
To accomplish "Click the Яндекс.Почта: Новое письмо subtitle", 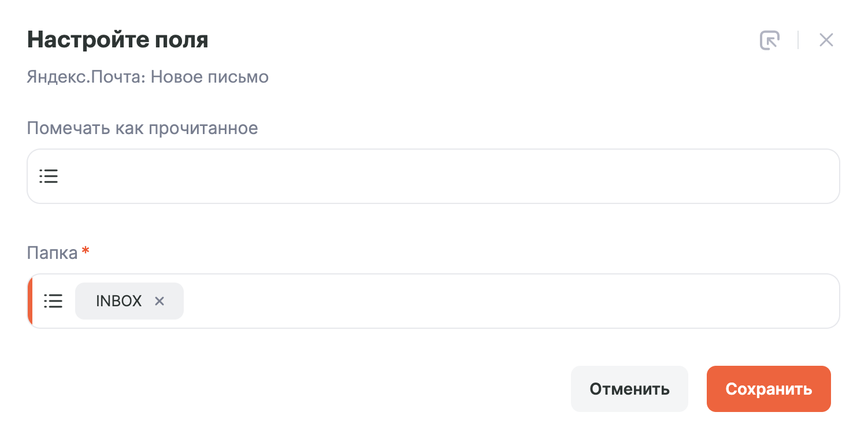I will coord(148,77).
